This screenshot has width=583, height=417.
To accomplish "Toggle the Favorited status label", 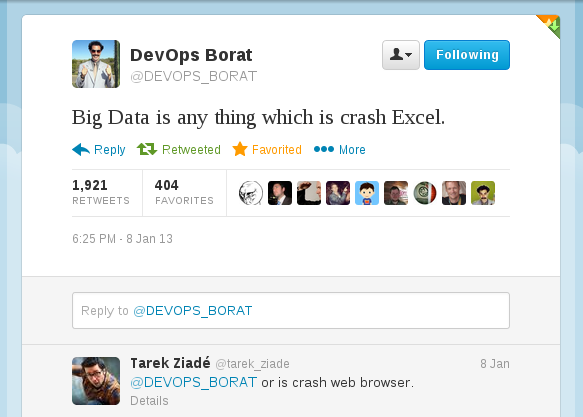I will [x=277, y=150].
